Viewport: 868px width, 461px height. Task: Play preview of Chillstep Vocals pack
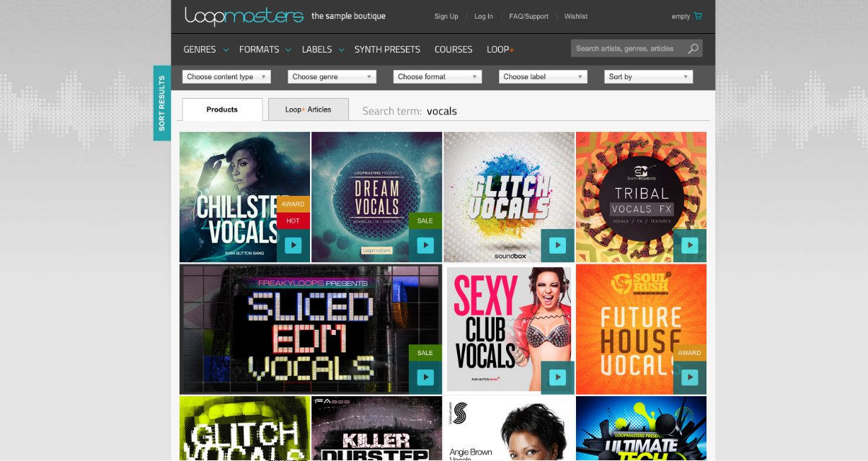293,246
